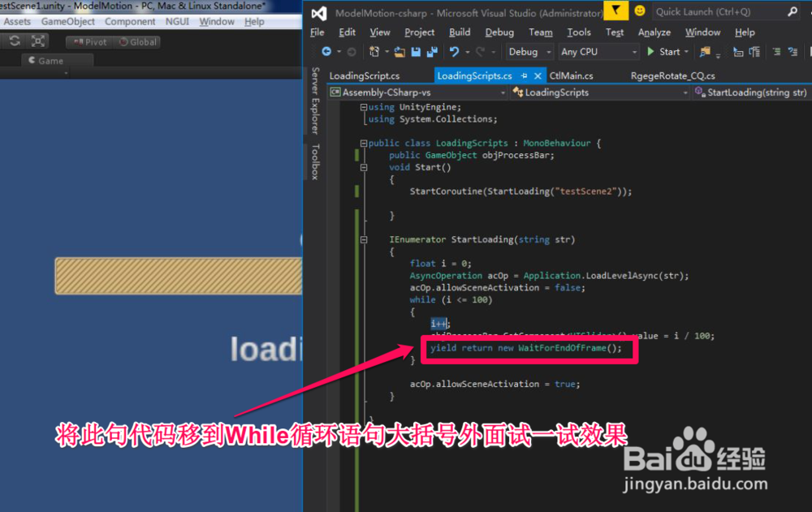
Task: Click the loading progress bar in Game view
Action: tap(177, 276)
